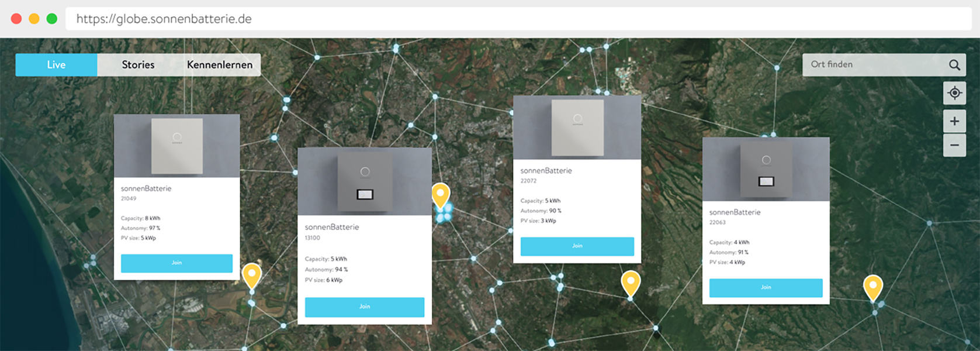Center map on my location
The height and width of the screenshot is (351, 980).
coord(954,93)
